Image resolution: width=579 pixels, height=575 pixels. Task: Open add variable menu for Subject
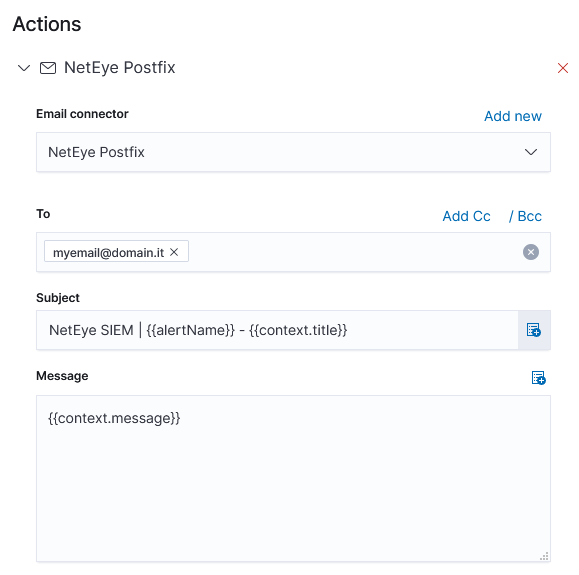[534, 330]
